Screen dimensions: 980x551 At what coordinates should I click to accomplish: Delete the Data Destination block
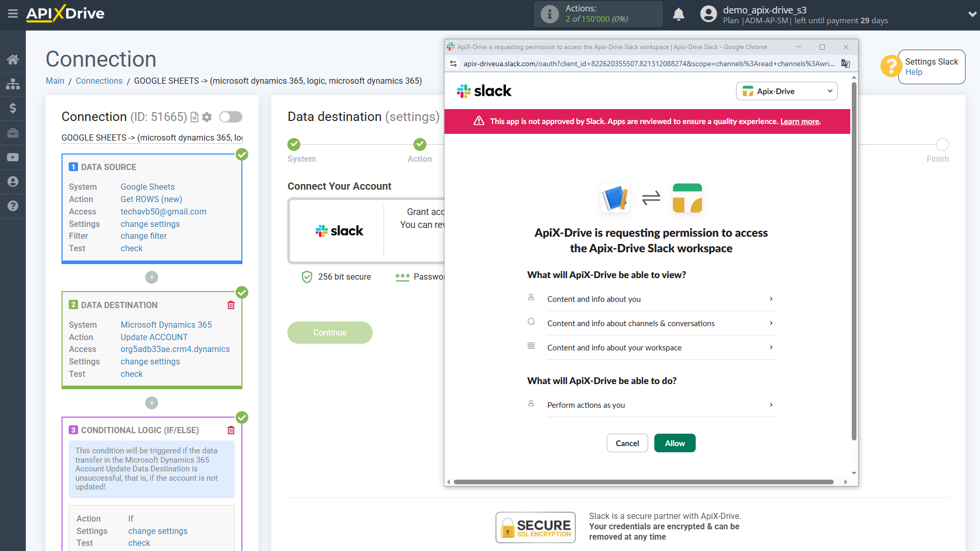pyautogui.click(x=231, y=305)
